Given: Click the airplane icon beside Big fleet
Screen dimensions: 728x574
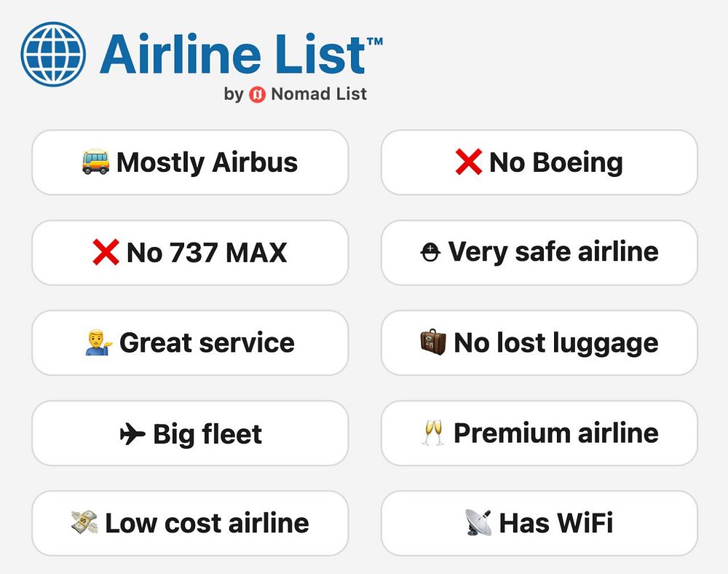Looking at the screenshot, I should pos(132,434).
